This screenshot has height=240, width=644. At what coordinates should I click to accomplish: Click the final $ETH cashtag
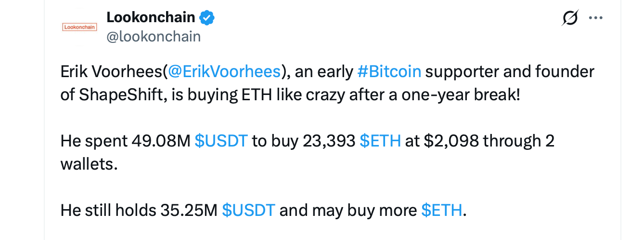441,210
